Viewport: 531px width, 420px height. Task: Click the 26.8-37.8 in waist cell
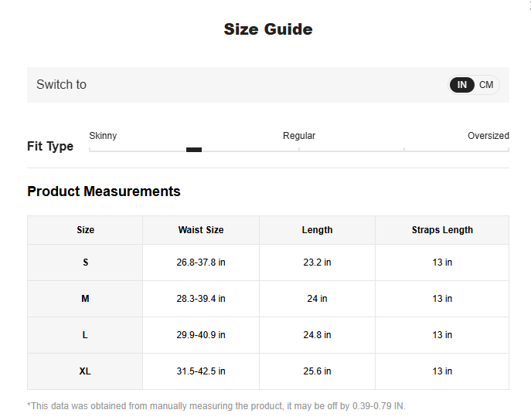(x=201, y=262)
